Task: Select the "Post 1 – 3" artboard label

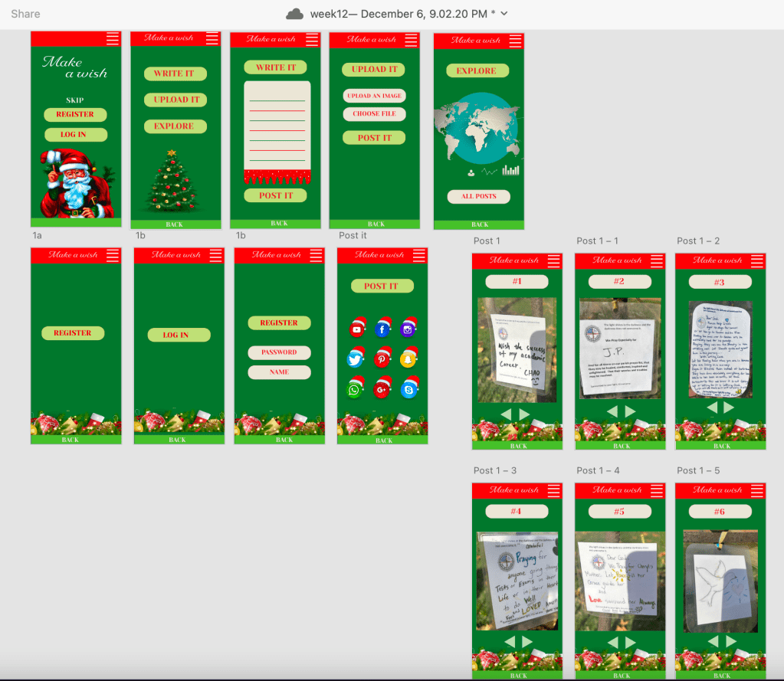Action: click(x=495, y=470)
